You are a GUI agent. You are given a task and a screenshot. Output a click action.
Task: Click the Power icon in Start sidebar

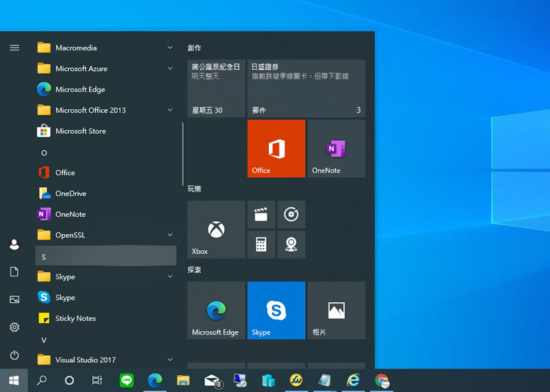coord(14,355)
